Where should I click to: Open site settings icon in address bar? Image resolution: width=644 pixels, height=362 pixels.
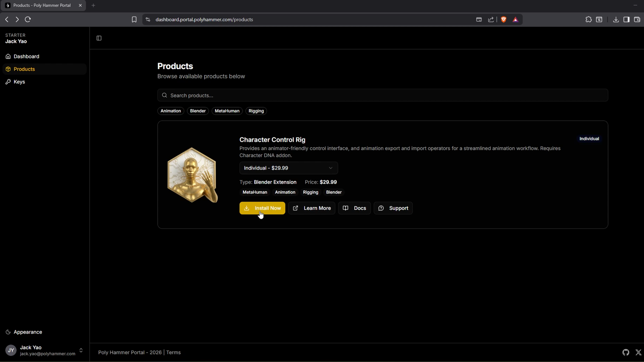148,19
